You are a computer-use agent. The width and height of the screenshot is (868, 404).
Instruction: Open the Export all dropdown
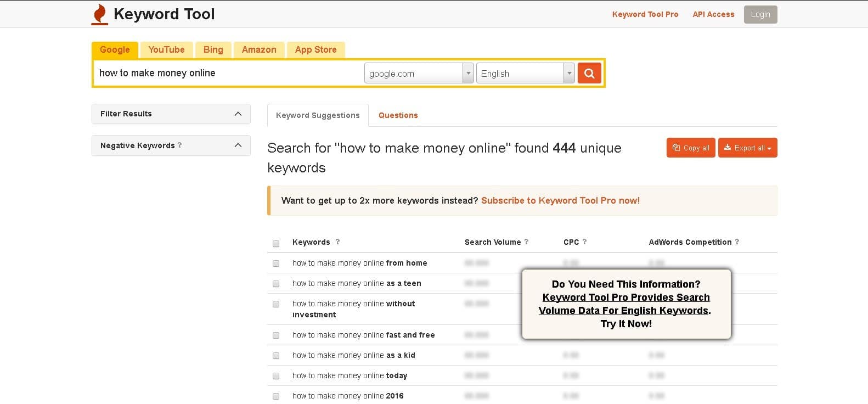(x=747, y=148)
